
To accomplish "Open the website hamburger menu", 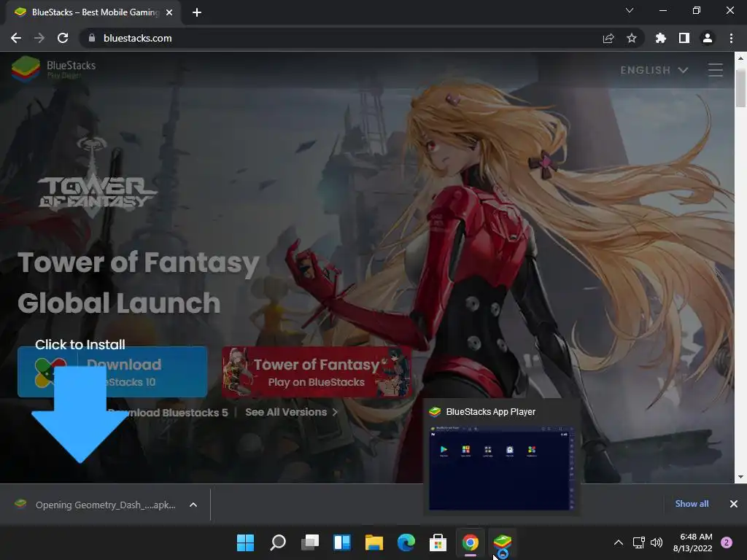I will [715, 70].
